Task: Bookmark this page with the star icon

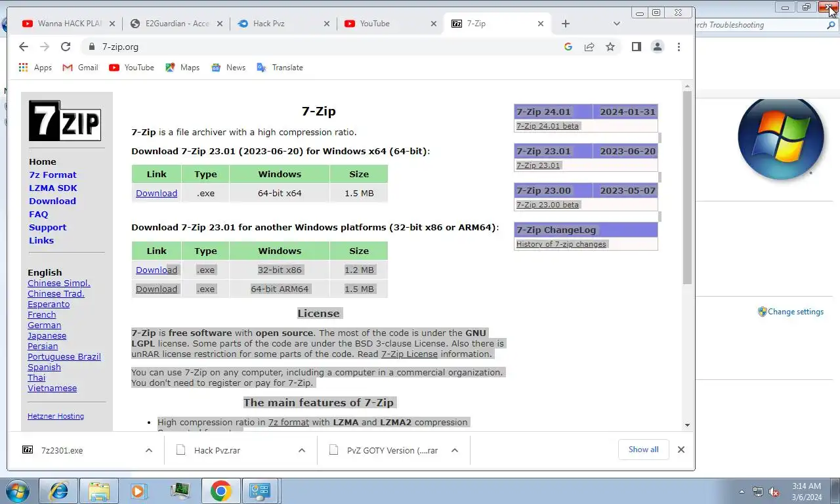Action: pos(610,47)
